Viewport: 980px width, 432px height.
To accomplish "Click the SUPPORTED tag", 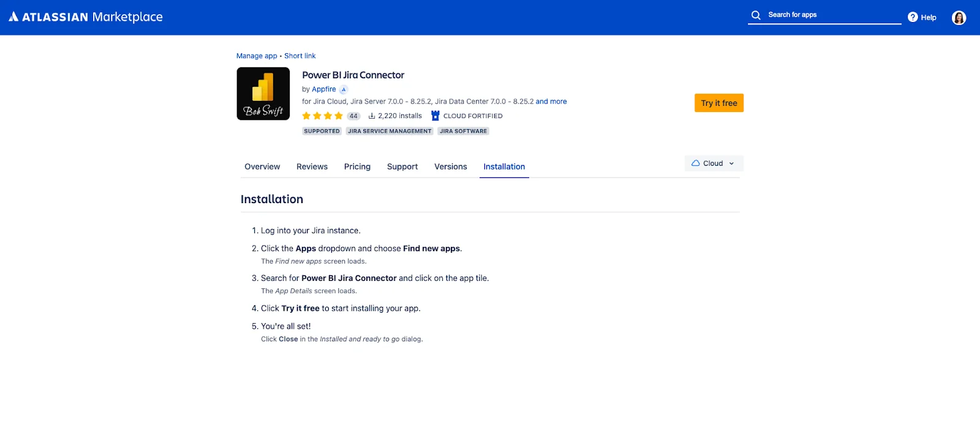I will pyautogui.click(x=322, y=131).
